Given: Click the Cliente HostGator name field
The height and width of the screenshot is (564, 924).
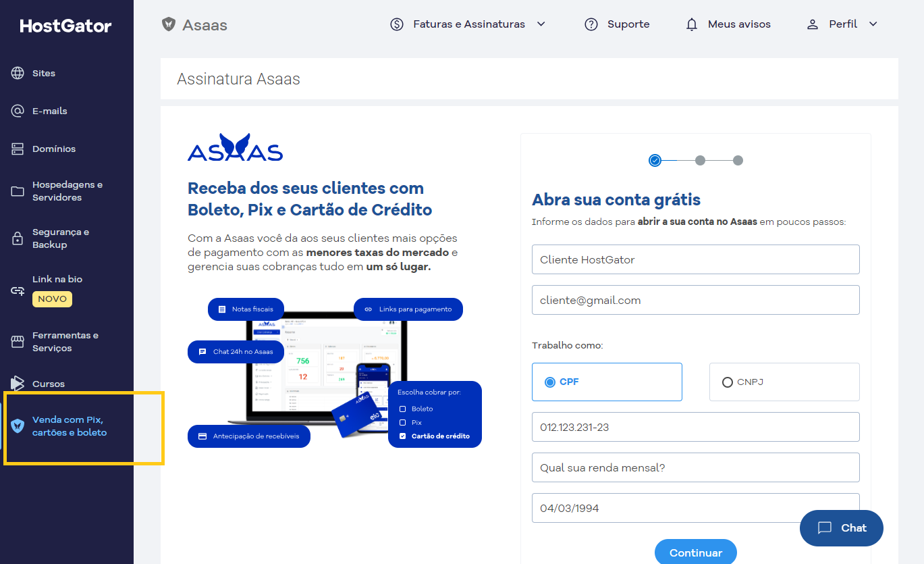Looking at the screenshot, I should 695,259.
